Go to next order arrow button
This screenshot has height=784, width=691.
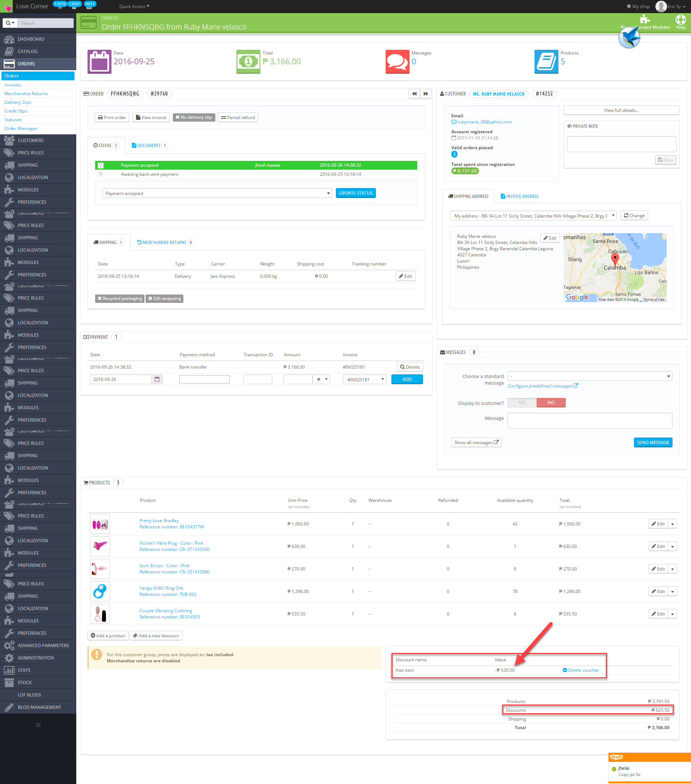point(426,94)
